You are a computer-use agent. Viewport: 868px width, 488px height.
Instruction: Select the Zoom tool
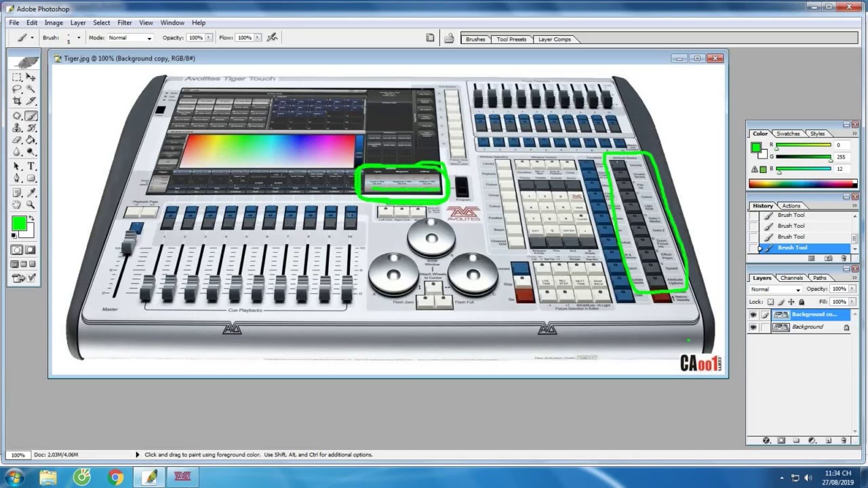coord(31,205)
